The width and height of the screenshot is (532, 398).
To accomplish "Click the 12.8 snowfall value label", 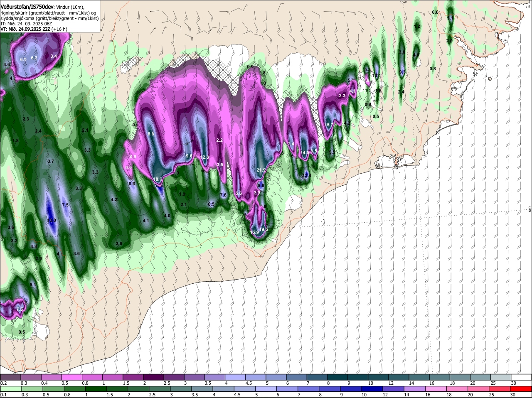I will click(x=205, y=157).
